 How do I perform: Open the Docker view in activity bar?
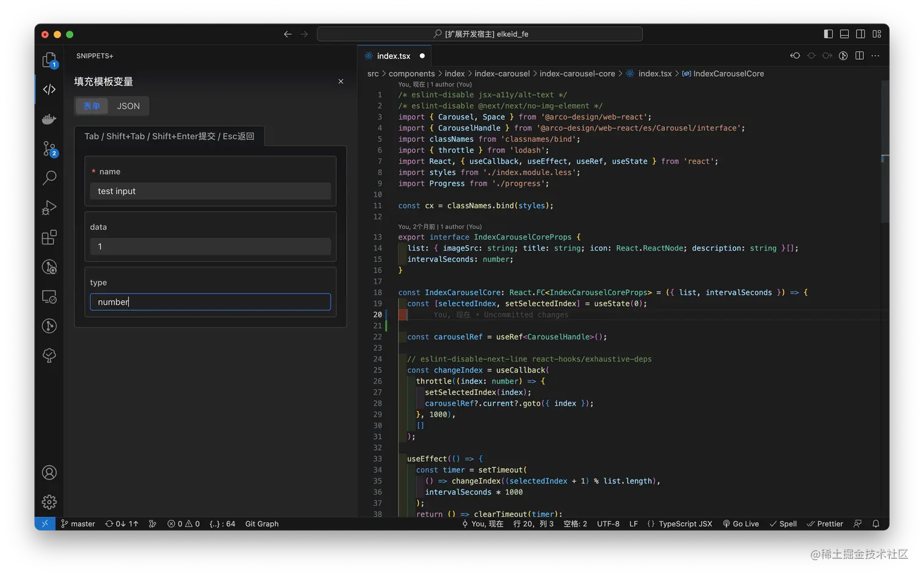click(50, 119)
